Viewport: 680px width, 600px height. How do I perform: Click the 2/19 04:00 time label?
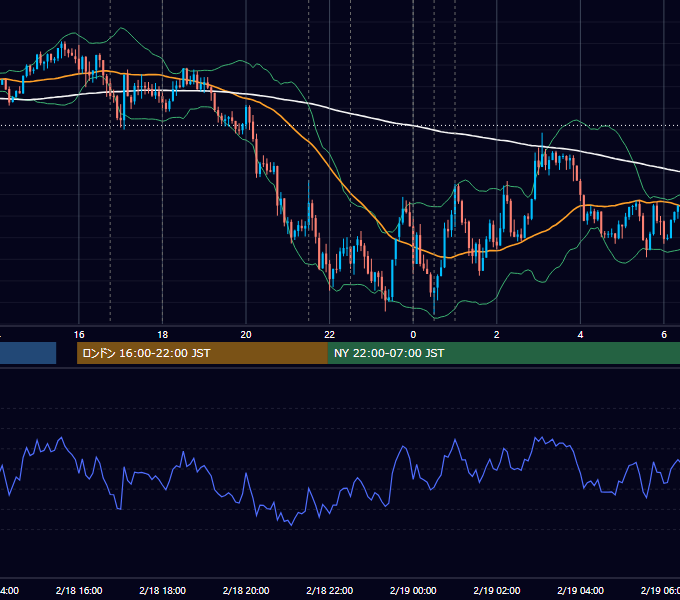pos(580,590)
